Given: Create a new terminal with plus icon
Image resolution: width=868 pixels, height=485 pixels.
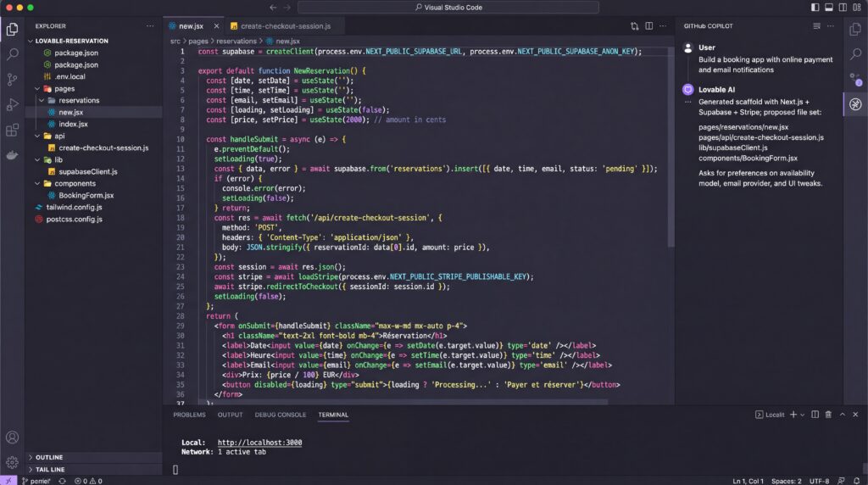Looking at the screenshot, I should coord(793,415).
